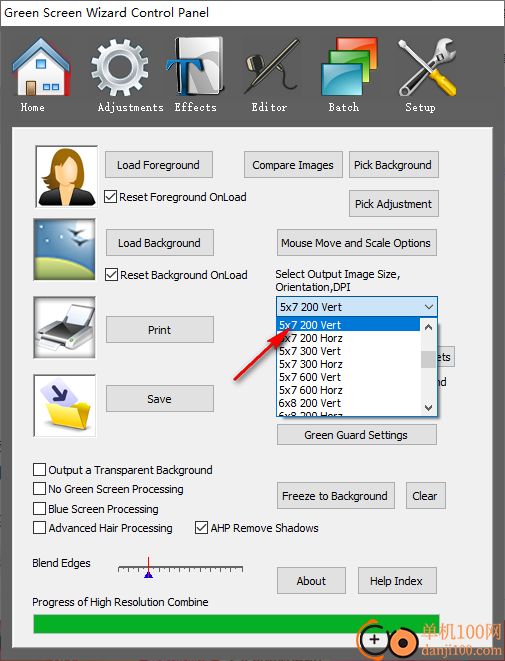The height and width of the screenshot is (661, 505).
Task: Click Pick Background button
Action: [393, 165]
